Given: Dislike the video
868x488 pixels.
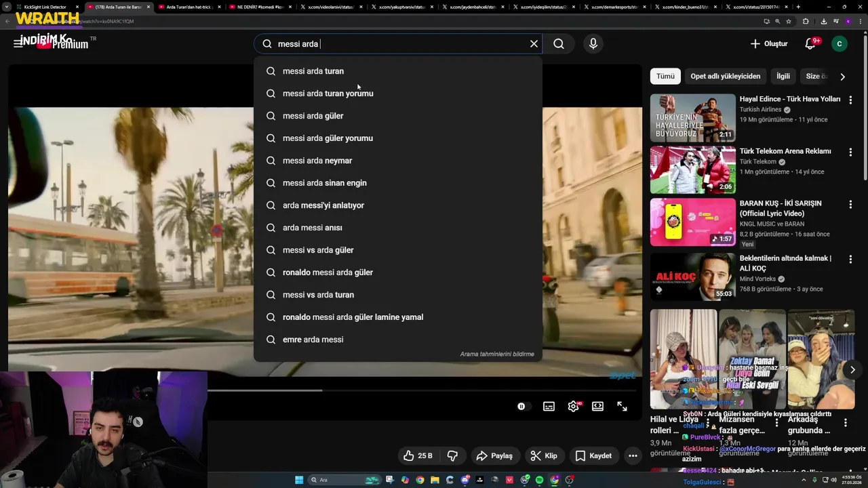Looking at the screenshot, I should (452, 455).
